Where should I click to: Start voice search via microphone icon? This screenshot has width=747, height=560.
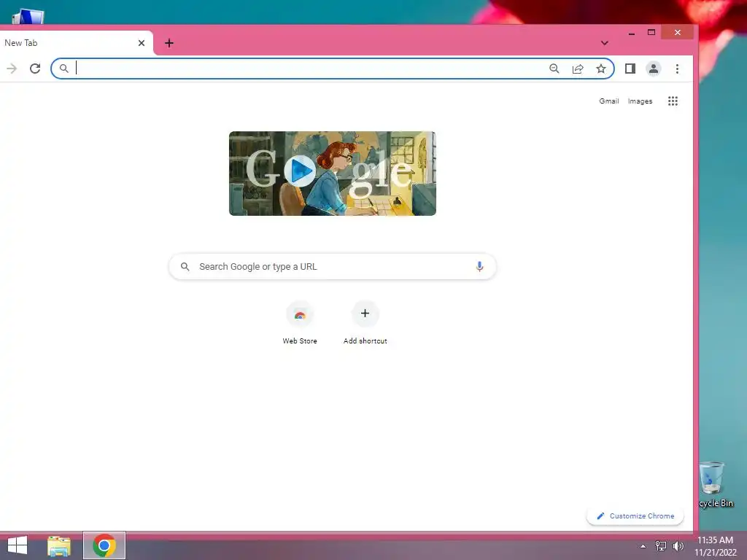coord(479,266)
